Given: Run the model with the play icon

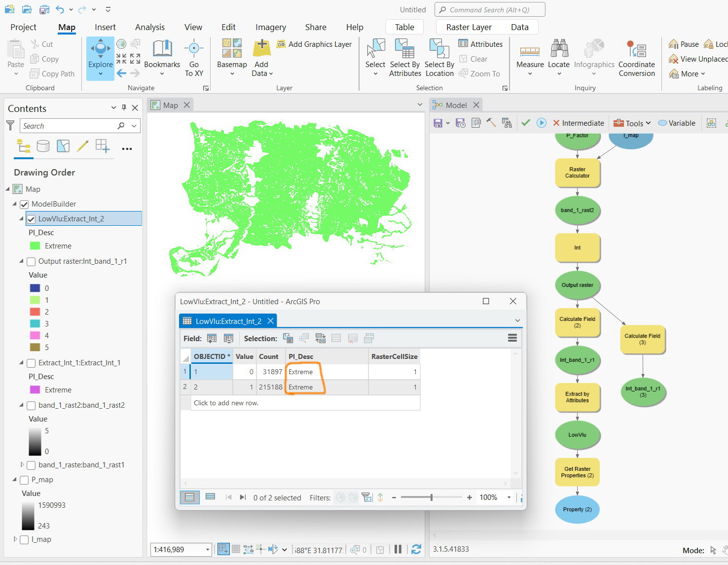Looking at the screenshot, I should [542, 123].
